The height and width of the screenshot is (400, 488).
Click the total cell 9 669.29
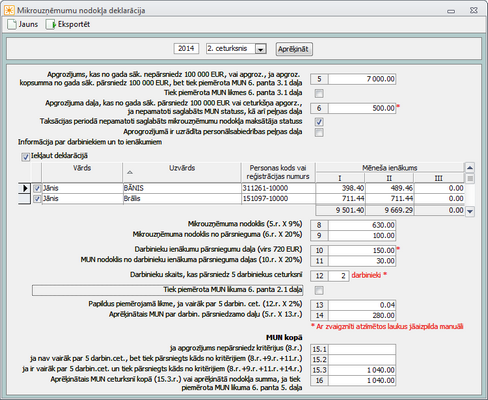[389, 210]
